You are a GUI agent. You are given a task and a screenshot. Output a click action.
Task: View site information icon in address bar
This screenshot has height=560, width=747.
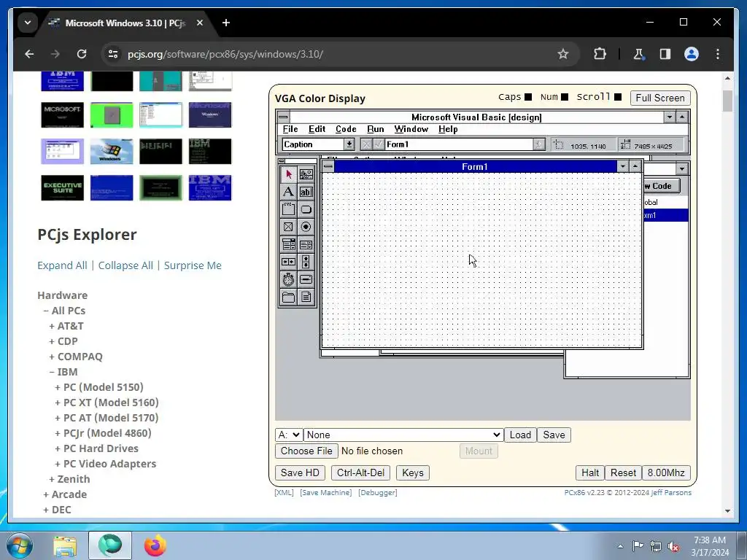[113, 54]
